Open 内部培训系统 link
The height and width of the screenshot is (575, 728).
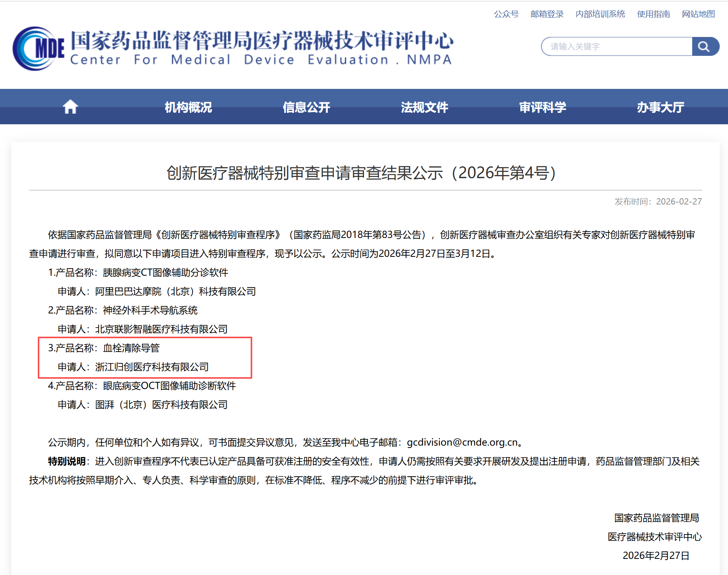click(600, 14)
